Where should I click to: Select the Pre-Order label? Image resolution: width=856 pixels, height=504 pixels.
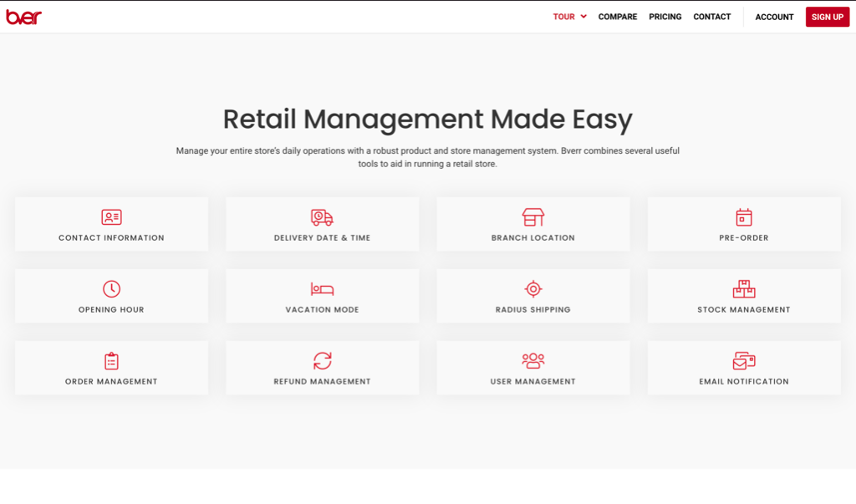click(743, 237)
